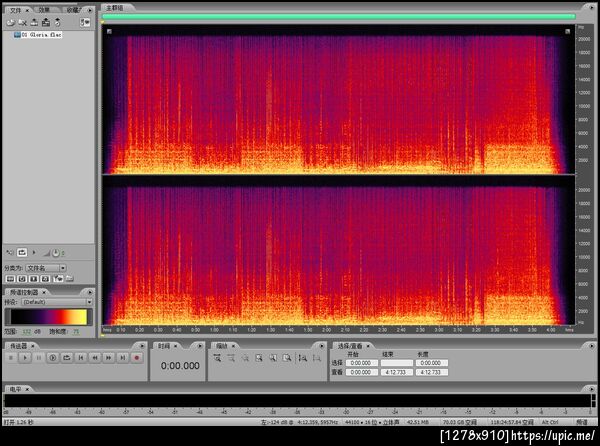Toggle the third file-type filter button under 分类为
The image size is (600, 446).
point(34,279)
